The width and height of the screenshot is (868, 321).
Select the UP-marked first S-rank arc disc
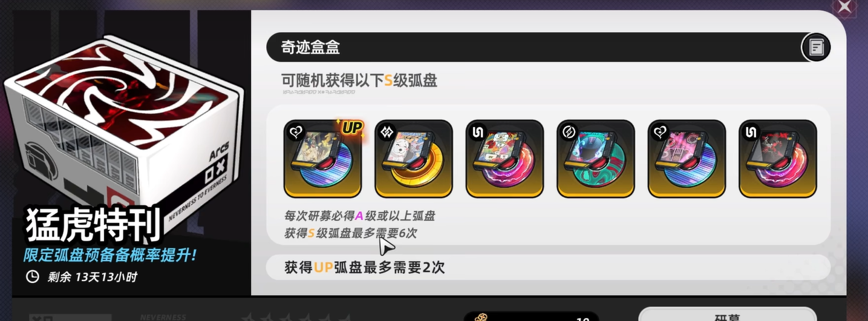322,159
